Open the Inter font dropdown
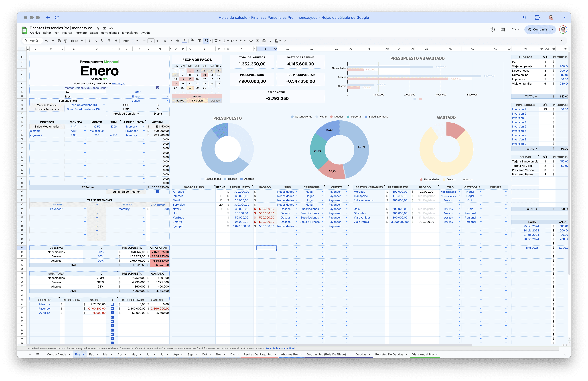 point(130,41)
